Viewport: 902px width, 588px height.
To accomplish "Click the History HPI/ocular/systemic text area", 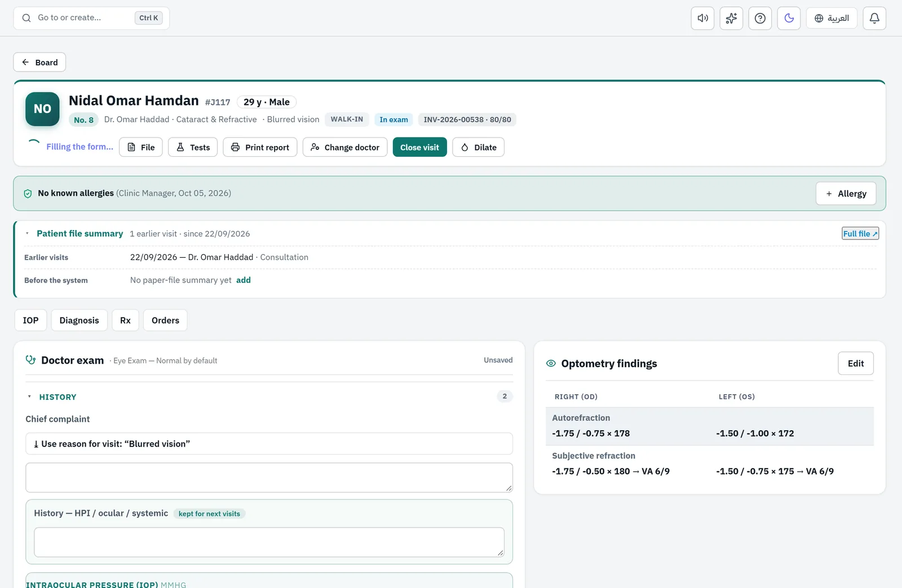I will pyautogui.click(x=269, y=542).
